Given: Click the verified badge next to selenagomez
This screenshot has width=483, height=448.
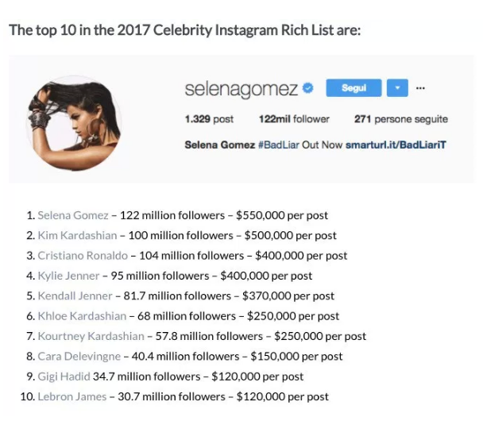Looking at the screenshot, I should pyautogui.click(x=307, y=88).
